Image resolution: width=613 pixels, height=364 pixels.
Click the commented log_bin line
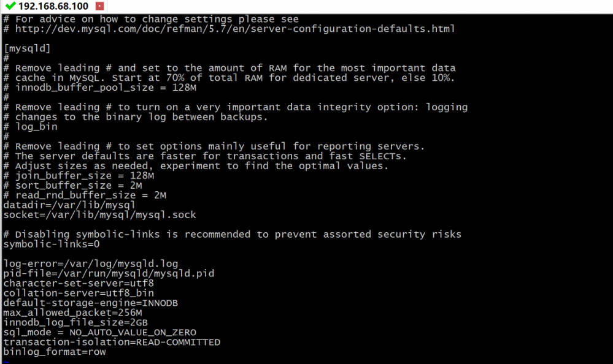click(31, 126)
